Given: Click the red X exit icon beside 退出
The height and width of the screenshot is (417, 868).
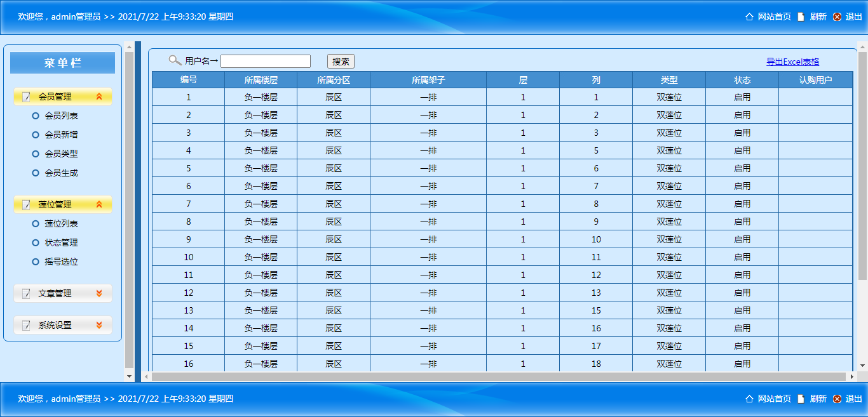Looking at the screenshot, I should (837, 17).
